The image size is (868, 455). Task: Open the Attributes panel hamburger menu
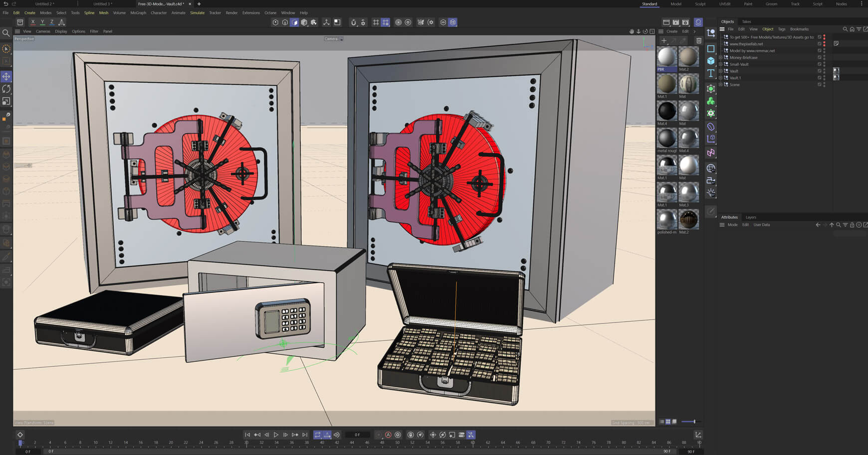tap(722, 225)
